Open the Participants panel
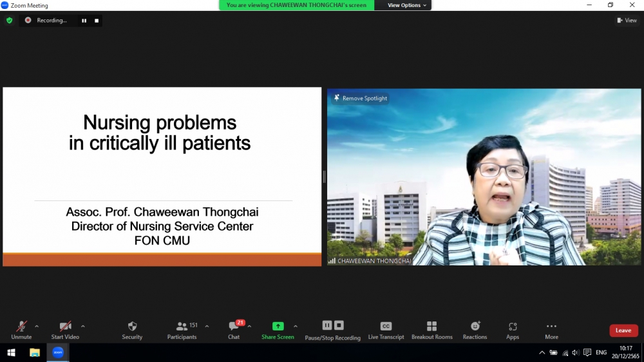 coord(182,330)
